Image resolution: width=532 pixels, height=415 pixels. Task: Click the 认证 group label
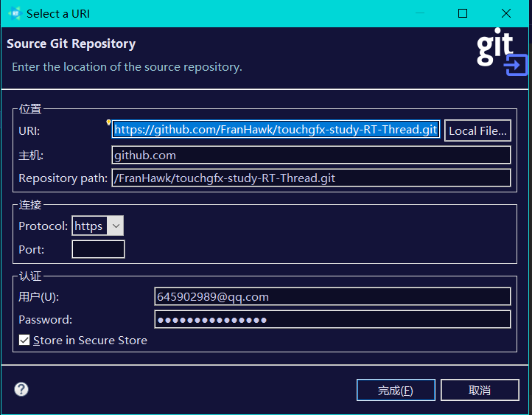point(30,276)
